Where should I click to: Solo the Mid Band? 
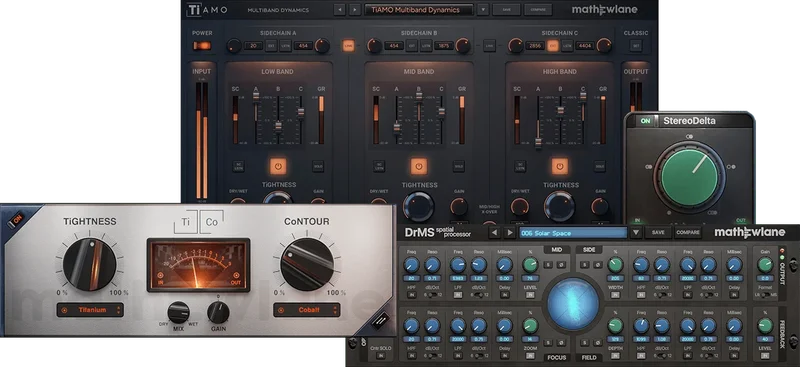coord(458,166)
